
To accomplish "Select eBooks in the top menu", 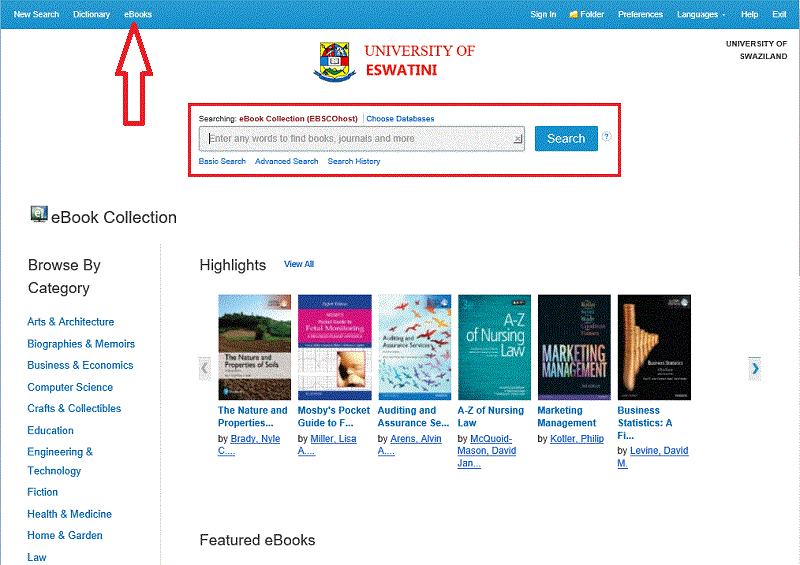I will point(138,14).
